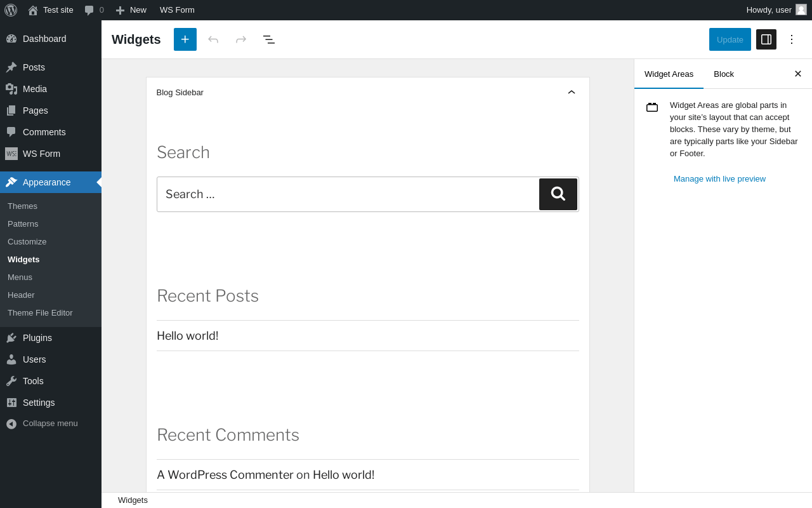This screenshot has height=508, width=812.
Task: Switch to the Block tab
Action: pyautogui.click(x=724, y=74)
